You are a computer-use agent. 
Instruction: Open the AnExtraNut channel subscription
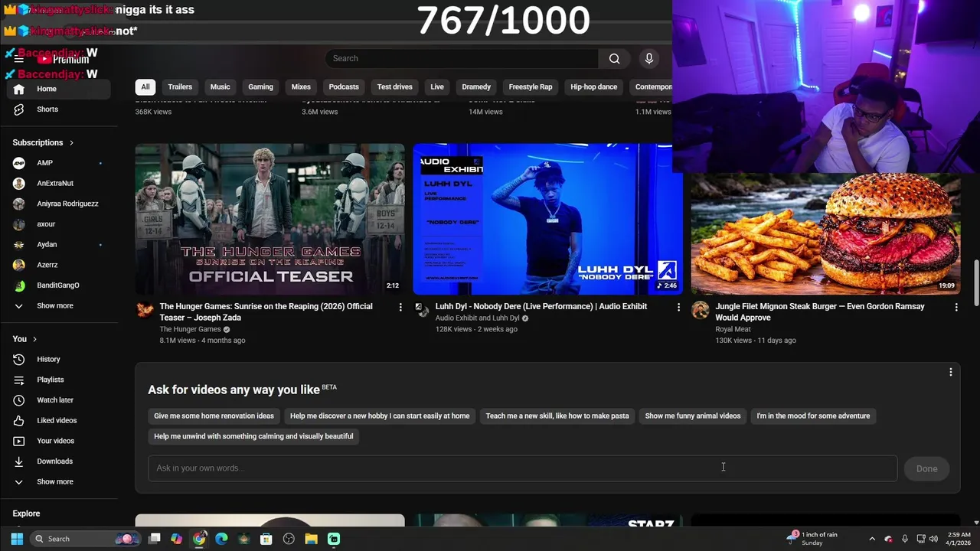click(x=58, y=184)
